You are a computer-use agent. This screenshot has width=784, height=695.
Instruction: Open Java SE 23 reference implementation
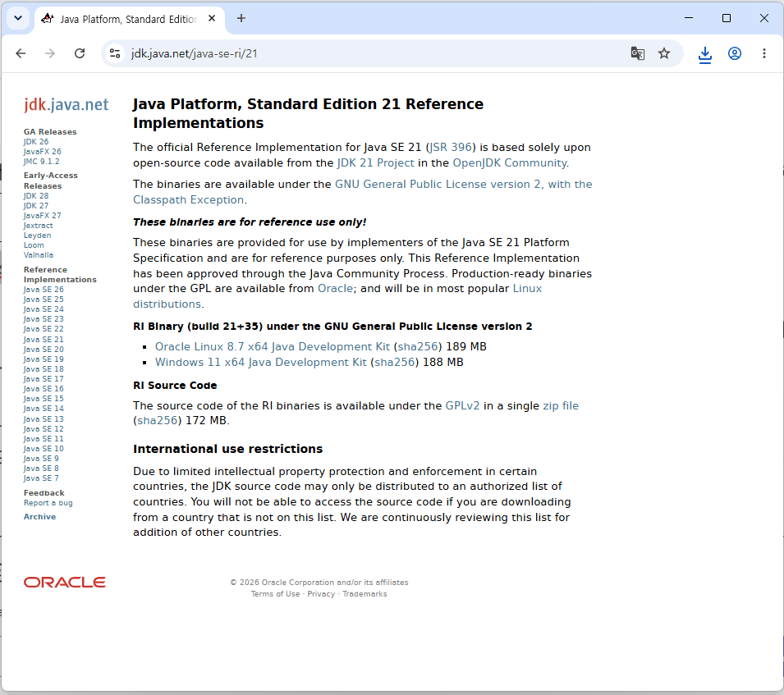tap(44, 318)
